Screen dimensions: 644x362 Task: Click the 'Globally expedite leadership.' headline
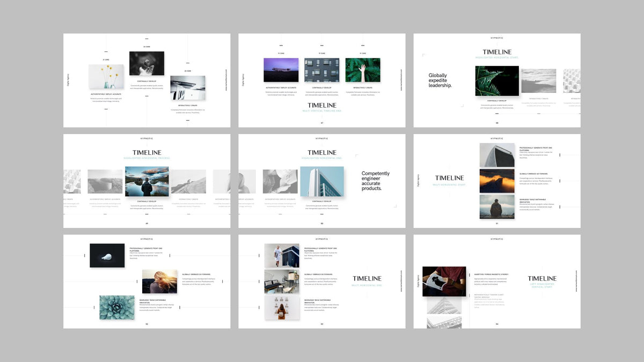tap(440, 80)
